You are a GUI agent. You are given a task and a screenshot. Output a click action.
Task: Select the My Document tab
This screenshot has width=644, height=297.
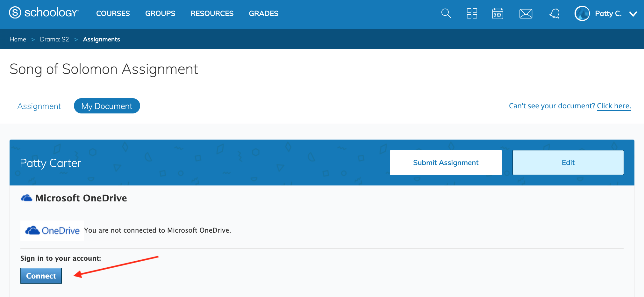click(107, 106)
